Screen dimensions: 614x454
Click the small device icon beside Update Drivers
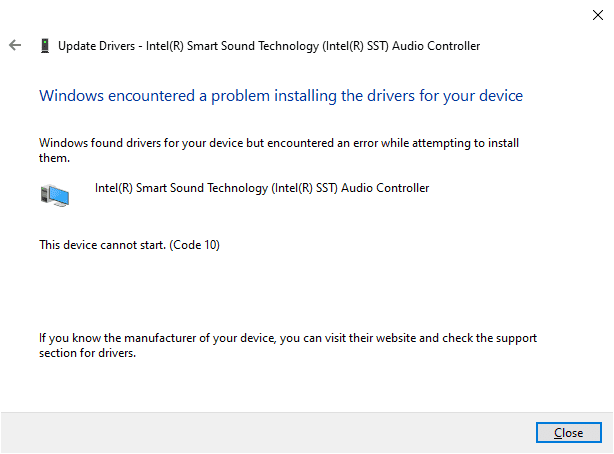44,46
